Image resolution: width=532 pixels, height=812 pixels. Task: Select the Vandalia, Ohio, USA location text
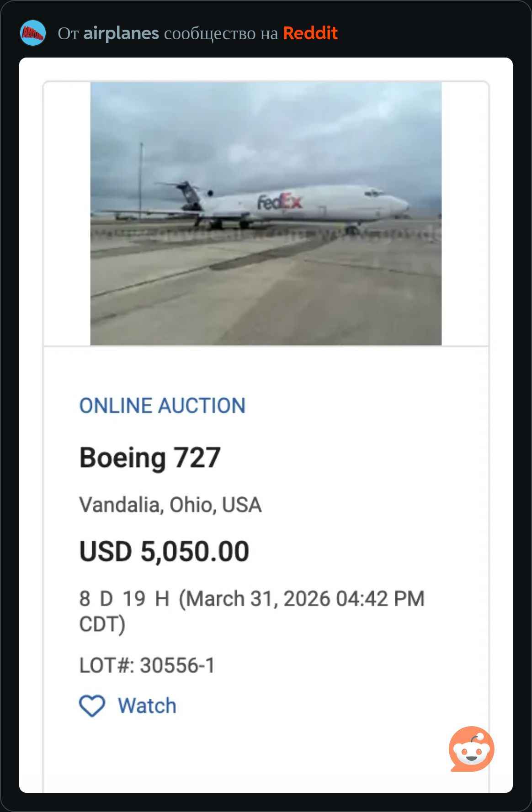170,505
